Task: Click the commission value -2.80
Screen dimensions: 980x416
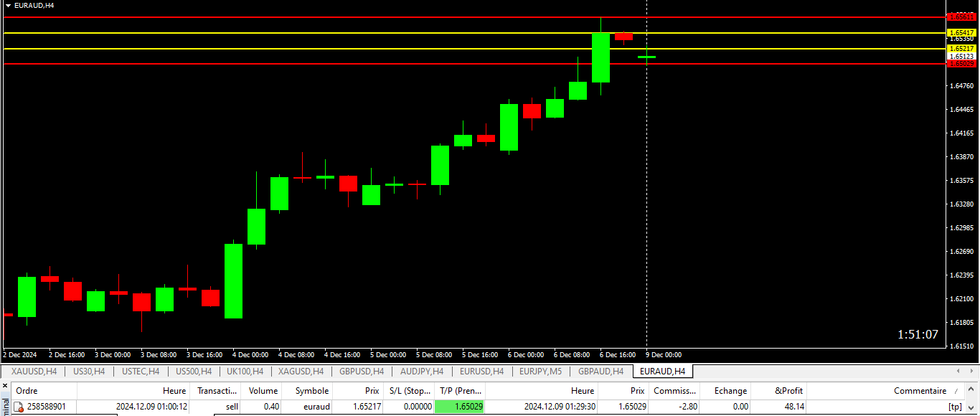Action: tap(687, 407)
